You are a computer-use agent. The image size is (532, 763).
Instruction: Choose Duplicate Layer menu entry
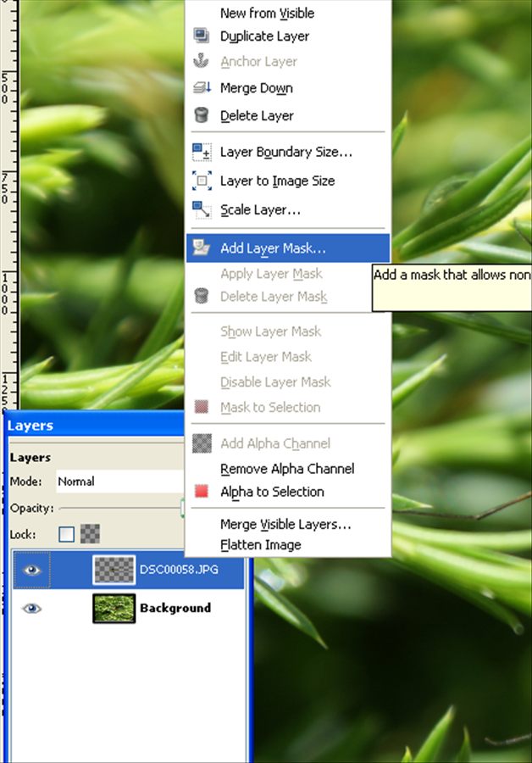click(264, 36)
